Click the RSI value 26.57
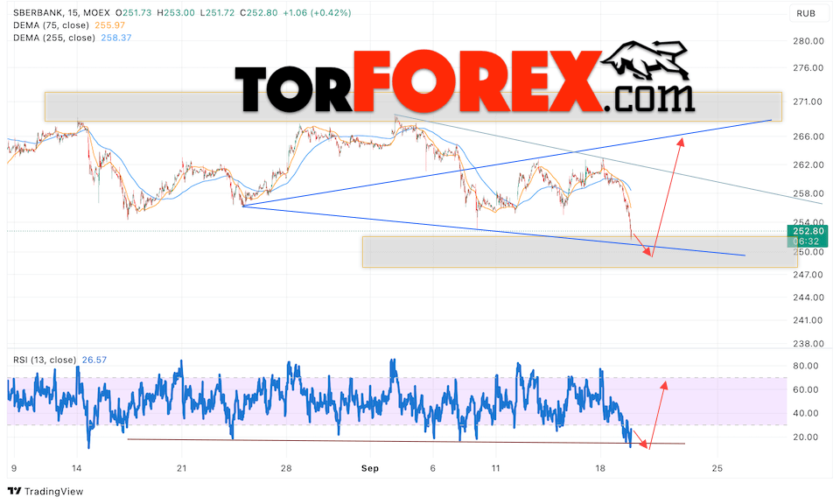840x504 pixels. tap(94, 360)
